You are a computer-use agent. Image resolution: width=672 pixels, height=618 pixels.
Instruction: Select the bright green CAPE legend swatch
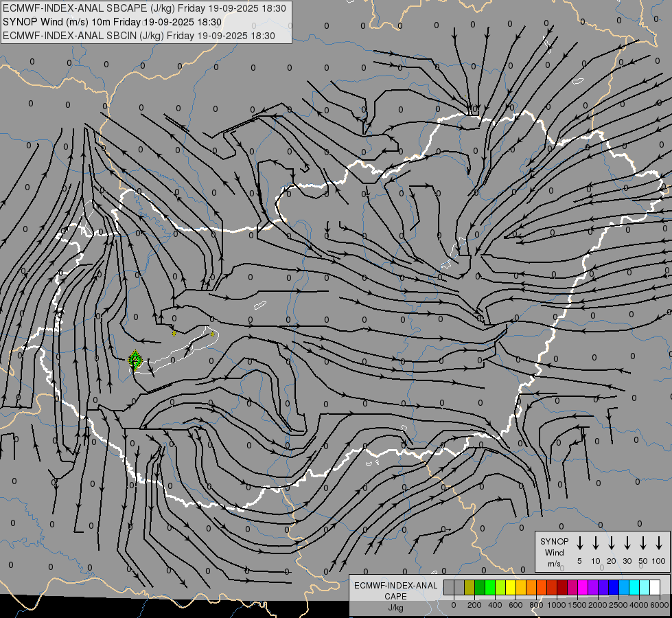click(490, 587)
